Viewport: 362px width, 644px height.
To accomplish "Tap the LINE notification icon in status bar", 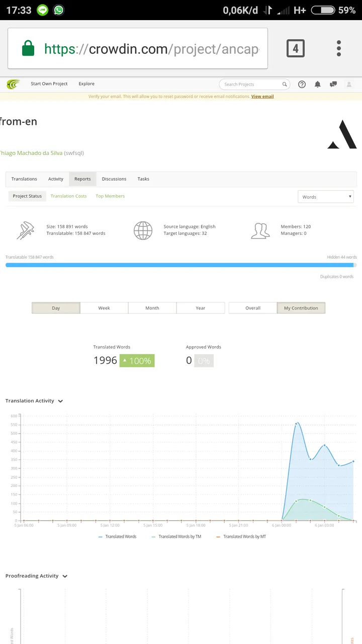I will click(x=43, y=10).
